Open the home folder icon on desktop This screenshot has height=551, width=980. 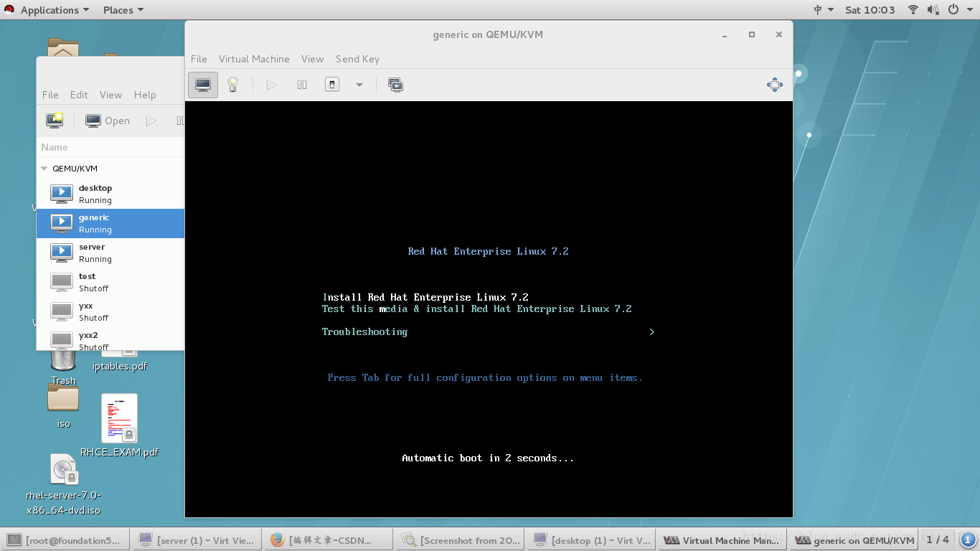pyautogui.click(x=63, y=48)
